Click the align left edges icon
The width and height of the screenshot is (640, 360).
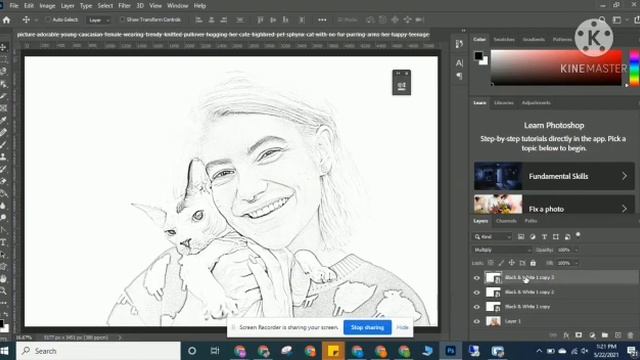click(199, 20)
